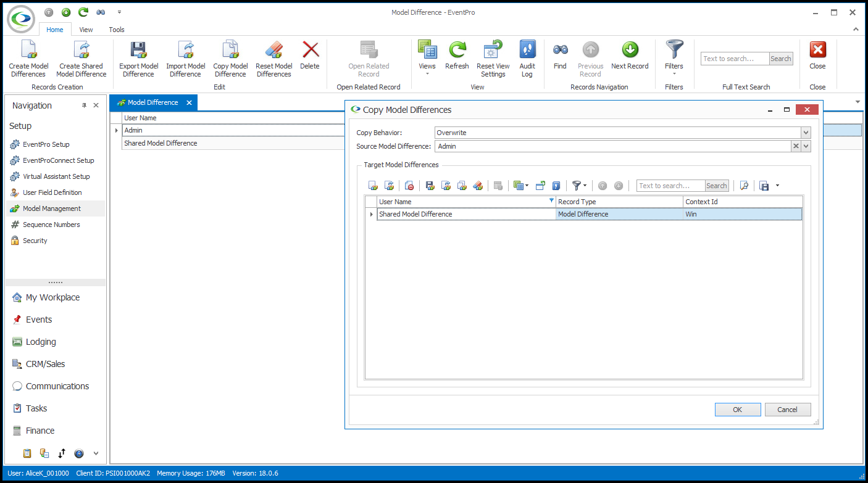Click first new-record icon in dialog toolbar
Screen dimensions: 868x483
(373, 186)
